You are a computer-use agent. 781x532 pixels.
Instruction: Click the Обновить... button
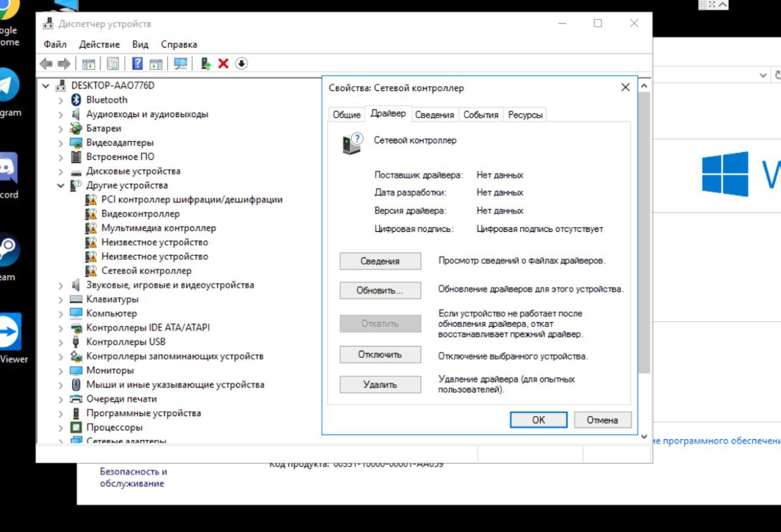click(x=380, y=290)
